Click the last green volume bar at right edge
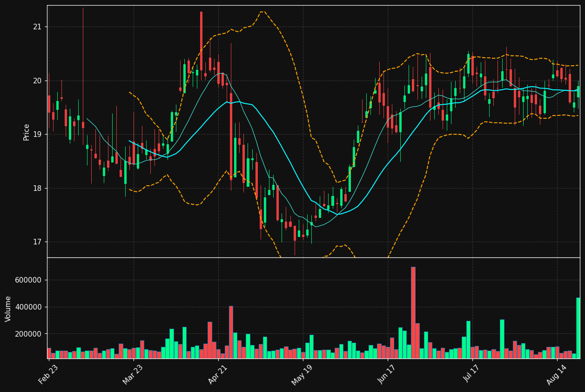This screenshot has width=585, height=392. (578, 328)
